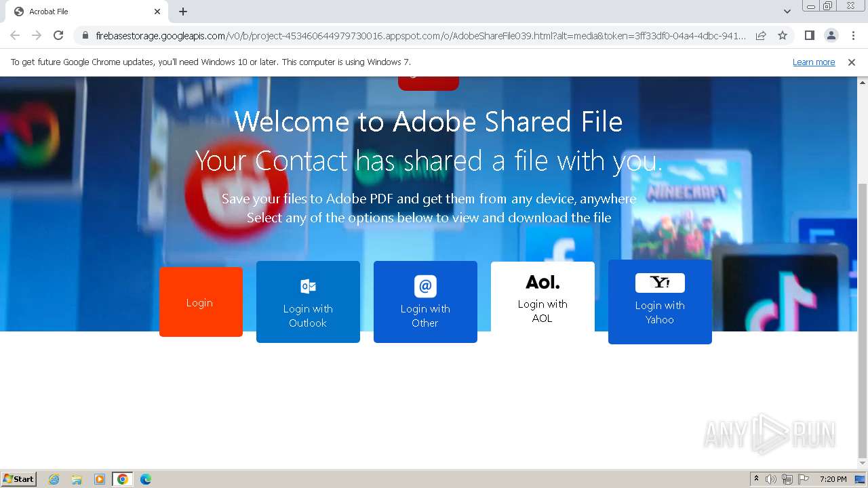The height and width of the screenshot is (488, 868).
Task: View site info lock icon
Action: pos(85,35)
